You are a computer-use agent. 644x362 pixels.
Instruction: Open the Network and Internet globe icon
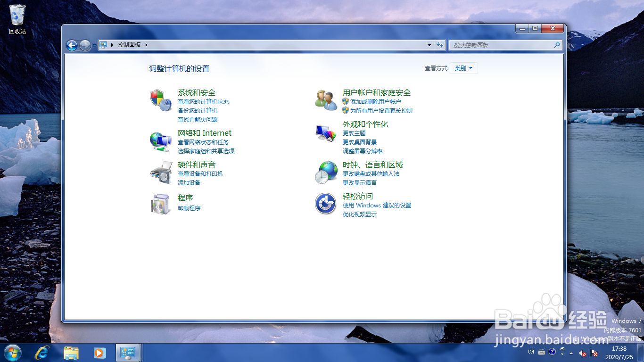click(x=161, y=141)
